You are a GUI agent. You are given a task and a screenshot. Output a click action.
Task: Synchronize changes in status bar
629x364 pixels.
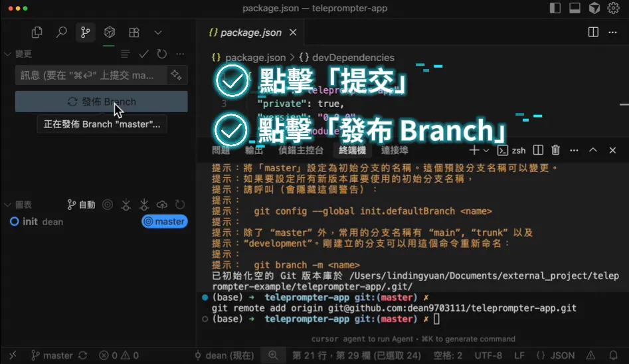82,355
